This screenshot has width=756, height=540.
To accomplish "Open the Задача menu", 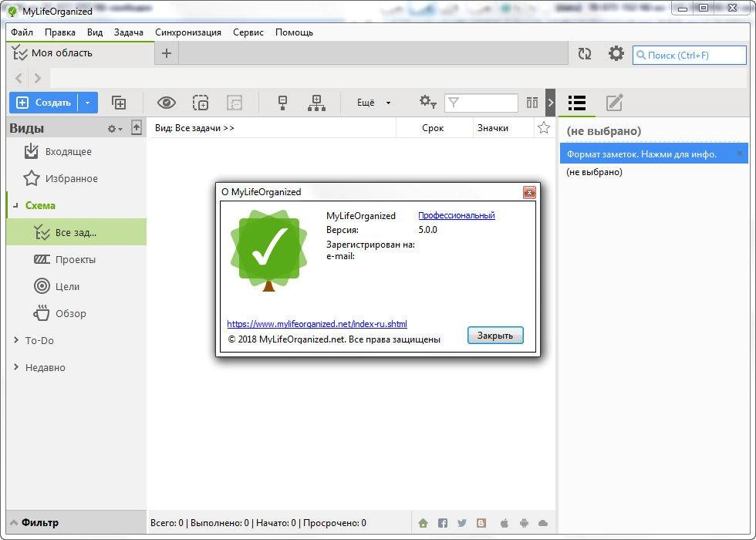I will click(x=129, y=32).
